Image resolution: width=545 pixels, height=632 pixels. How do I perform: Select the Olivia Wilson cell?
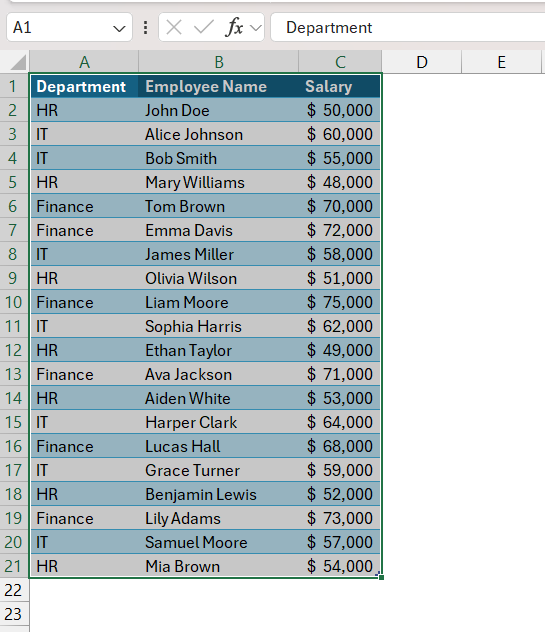218,278
